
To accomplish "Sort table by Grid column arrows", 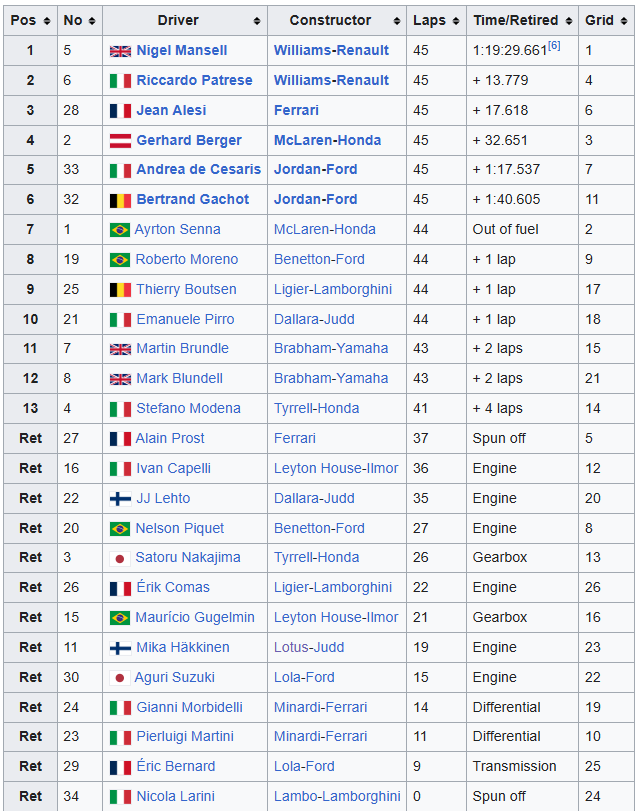I will pos(624,21).
